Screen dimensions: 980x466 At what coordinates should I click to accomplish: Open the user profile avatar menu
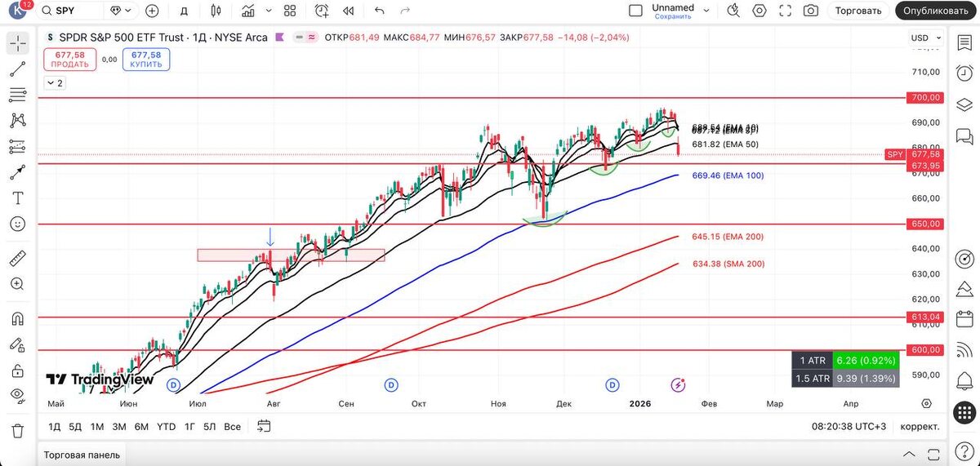(16, 11)
